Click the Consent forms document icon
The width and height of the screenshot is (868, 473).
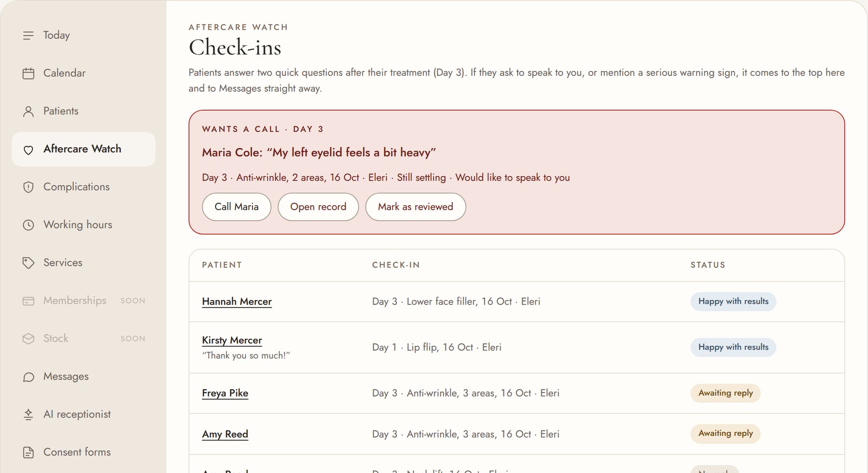pyautogui.click(x=28, y=453)
